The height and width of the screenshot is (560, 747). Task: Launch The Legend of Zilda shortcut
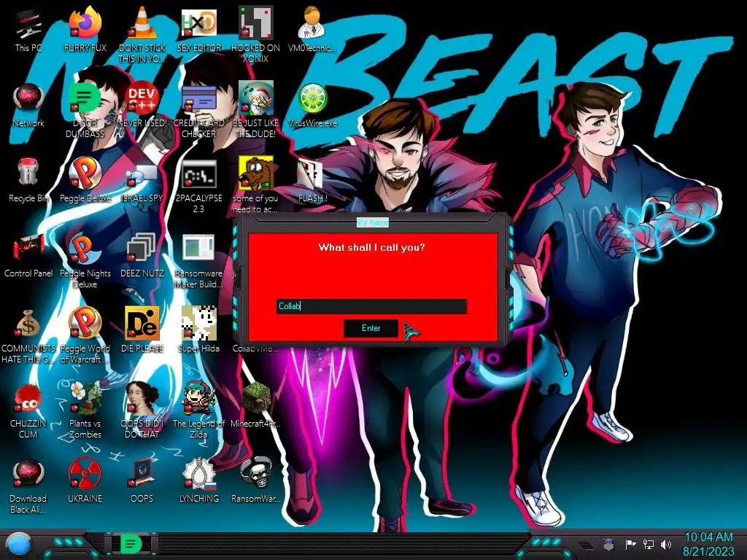[198, 398]
